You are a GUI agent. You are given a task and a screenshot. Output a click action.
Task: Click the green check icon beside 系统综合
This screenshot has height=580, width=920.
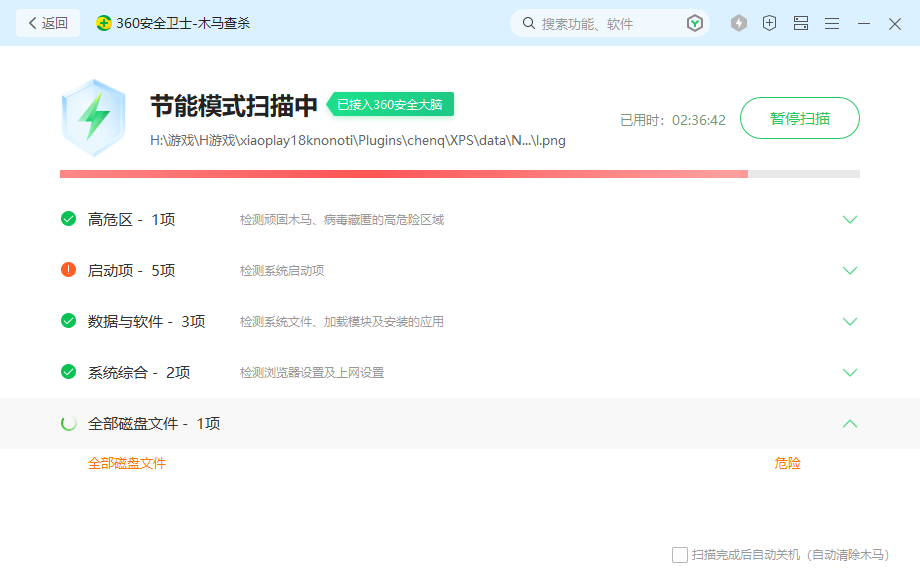[x=69, y=372]
